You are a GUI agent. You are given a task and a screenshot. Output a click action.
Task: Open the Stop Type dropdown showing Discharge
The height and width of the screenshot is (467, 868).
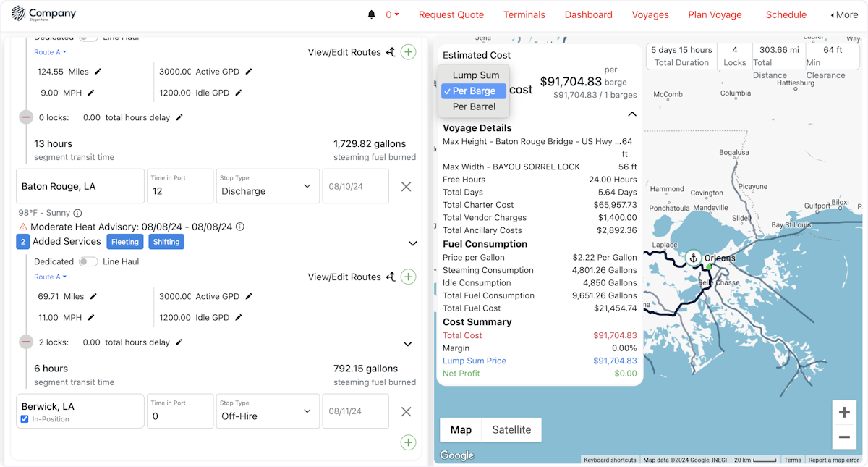267,186
